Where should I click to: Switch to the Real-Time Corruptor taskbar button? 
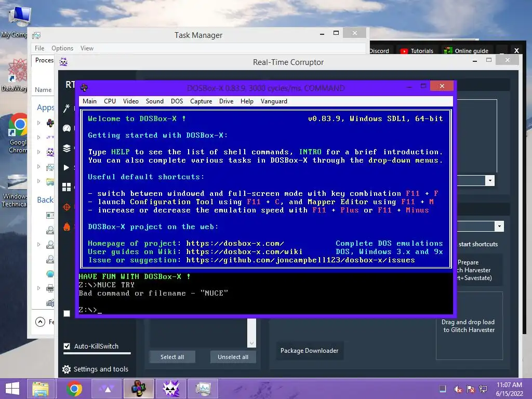pyautogui.click(x=170, y=389)
